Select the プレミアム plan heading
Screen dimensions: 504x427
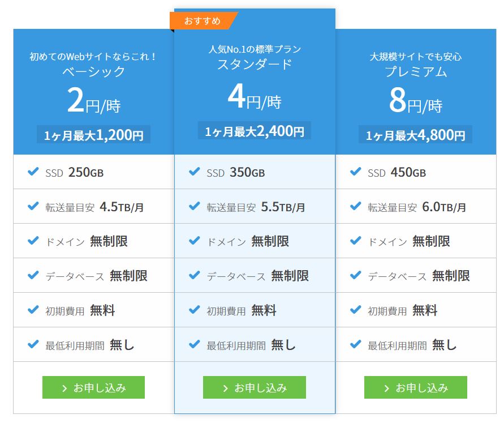coord(416,71)
